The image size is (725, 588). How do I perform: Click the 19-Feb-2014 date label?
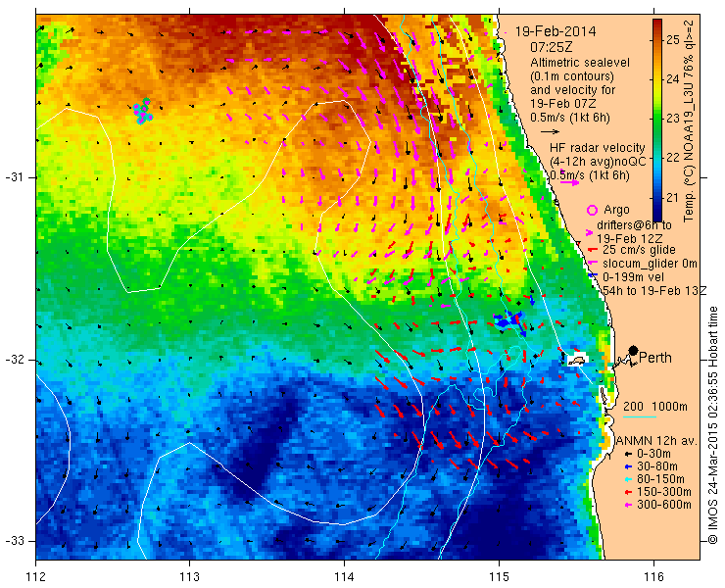(x=556, y=31)
